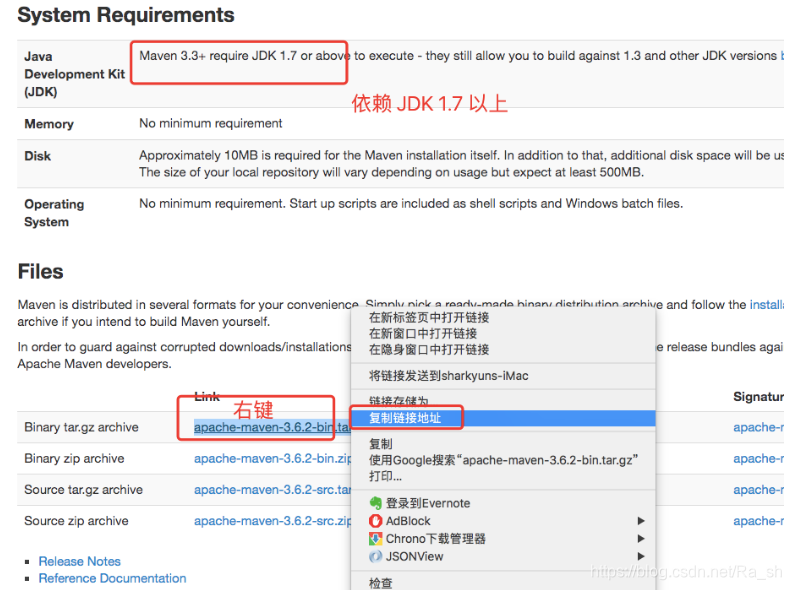
Task: Expand the Chrono下载管理器 submenu arrow
Action: [x=641, y=539]
